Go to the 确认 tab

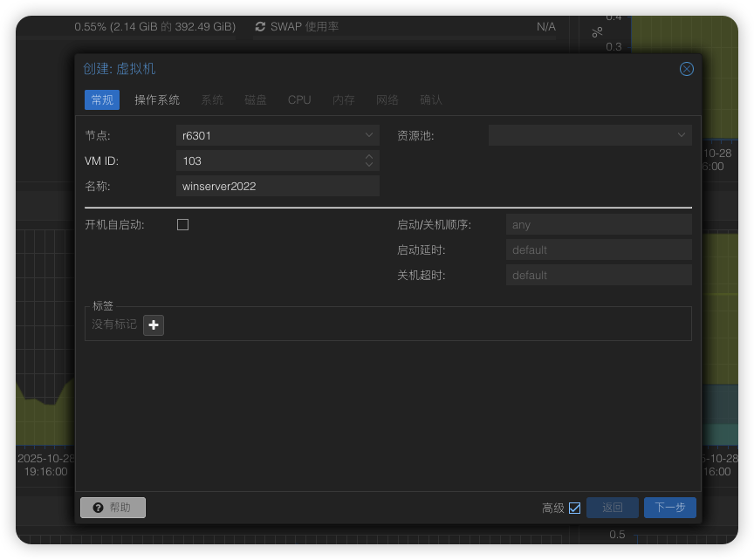[431, 99]
